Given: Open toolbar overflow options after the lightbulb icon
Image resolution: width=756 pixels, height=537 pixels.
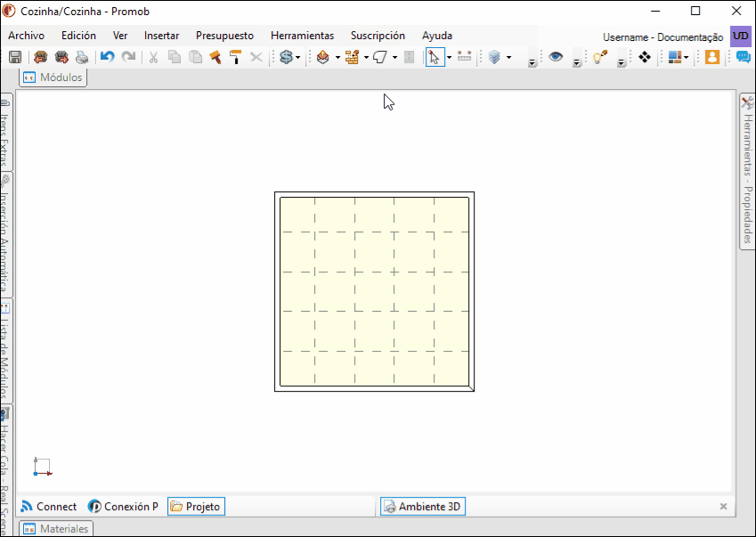Looking at the screenshot, I should (x=621, y=62).
